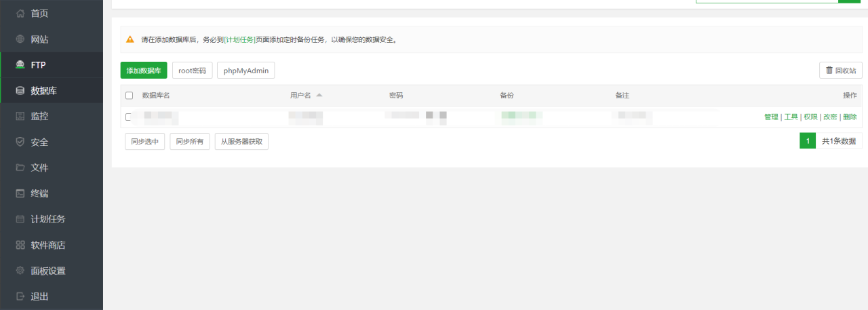Click the 同步选中 button

tap(144, 141)
